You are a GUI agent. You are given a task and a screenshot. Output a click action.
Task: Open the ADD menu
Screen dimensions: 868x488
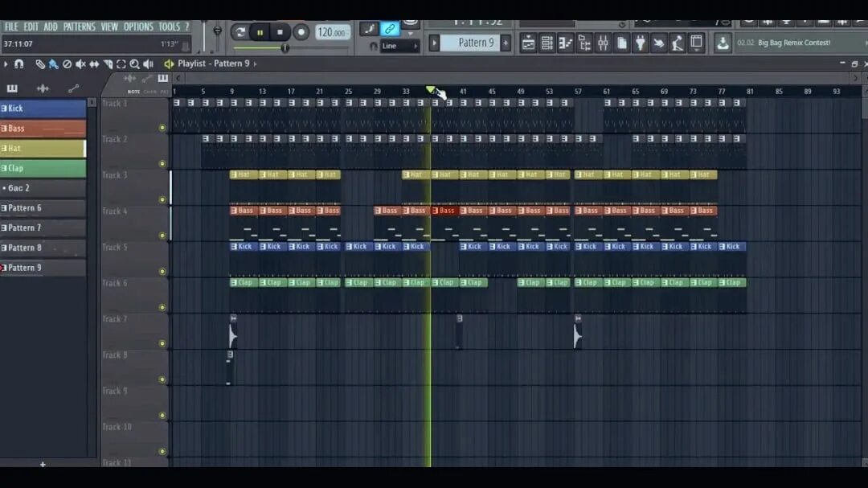pyautogui.click(x=51, y=27)
